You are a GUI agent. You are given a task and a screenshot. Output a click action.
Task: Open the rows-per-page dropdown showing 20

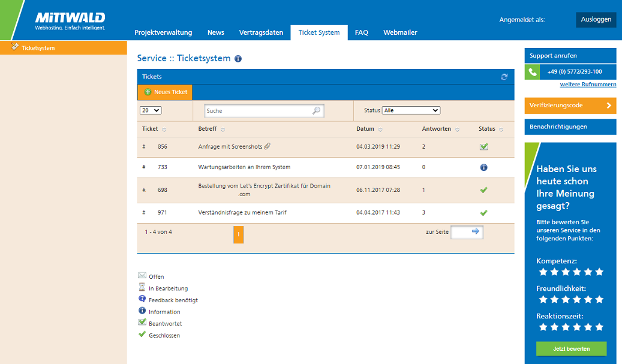(x=151, y=110)
